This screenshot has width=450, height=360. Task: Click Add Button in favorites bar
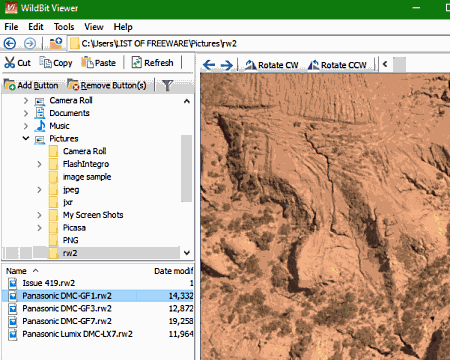coord(31,85)
